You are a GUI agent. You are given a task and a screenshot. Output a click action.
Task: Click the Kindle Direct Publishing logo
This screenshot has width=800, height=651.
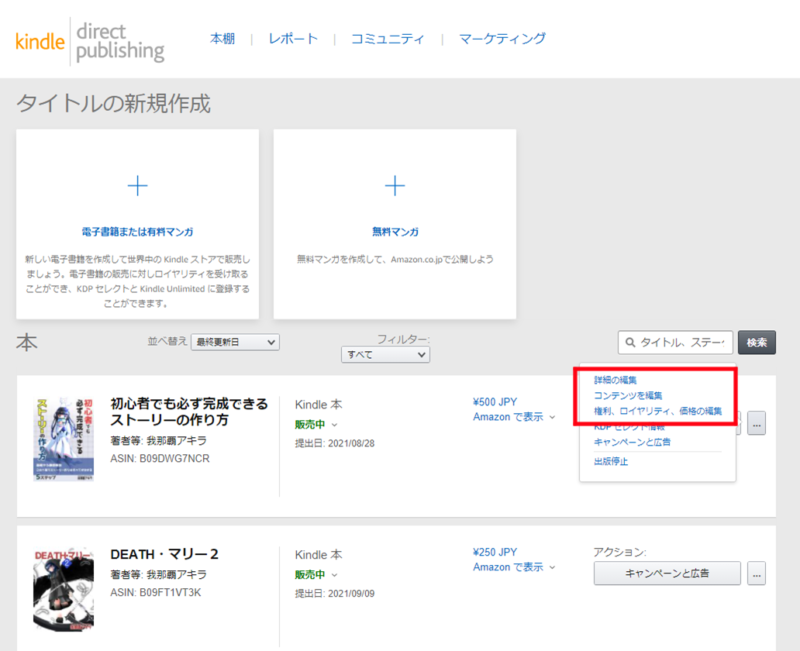pos(90,41)
